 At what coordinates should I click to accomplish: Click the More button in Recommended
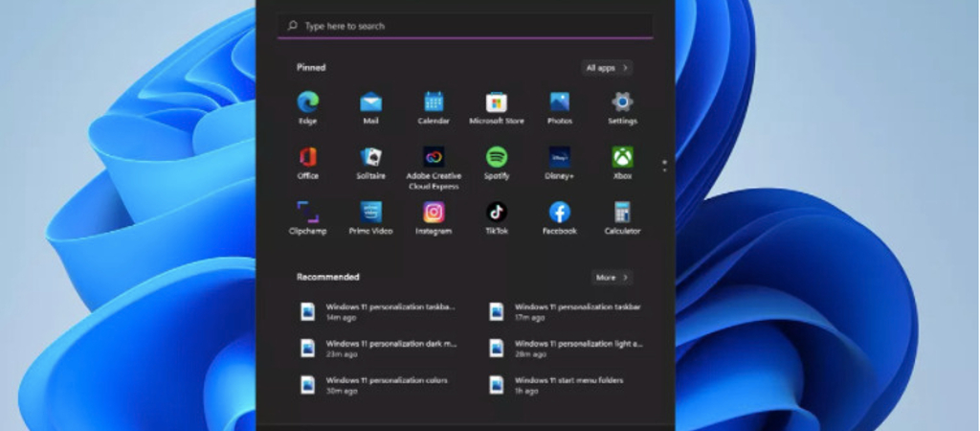pyautogui.click(x=612, y=277)
